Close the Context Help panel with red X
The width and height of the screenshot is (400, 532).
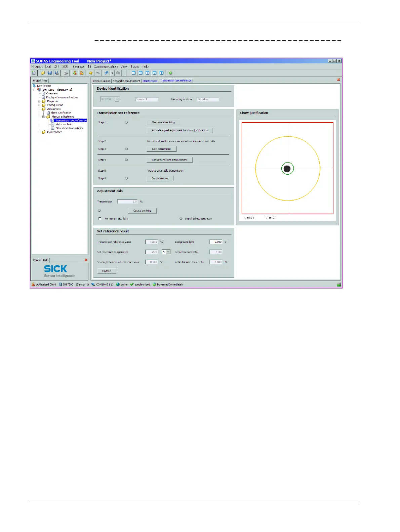86,260
